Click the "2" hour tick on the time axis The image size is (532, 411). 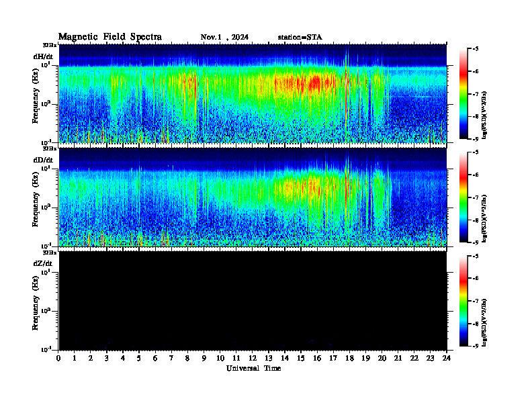(x=91, y=358)
